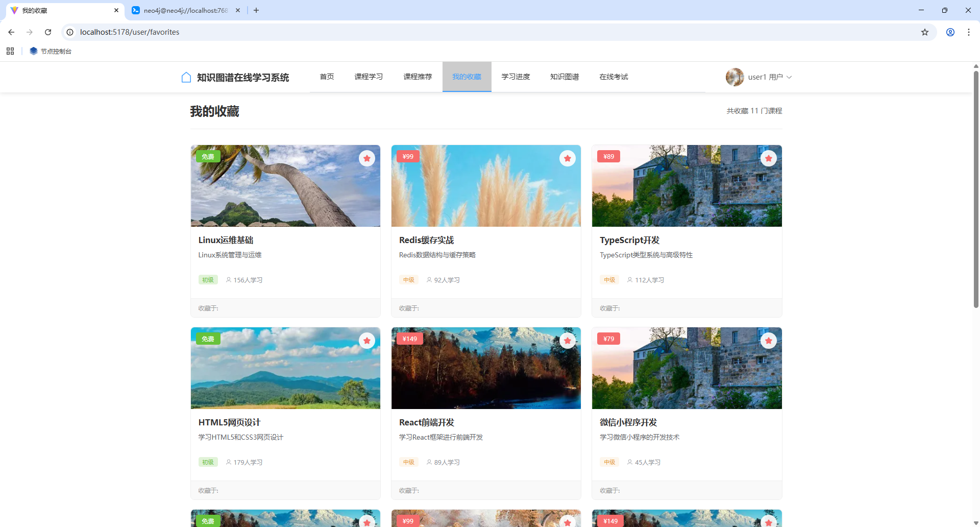980x527 pixels.
Task: Toggle favorite star on React前端开发 card
Action: [x=568, y=341]
